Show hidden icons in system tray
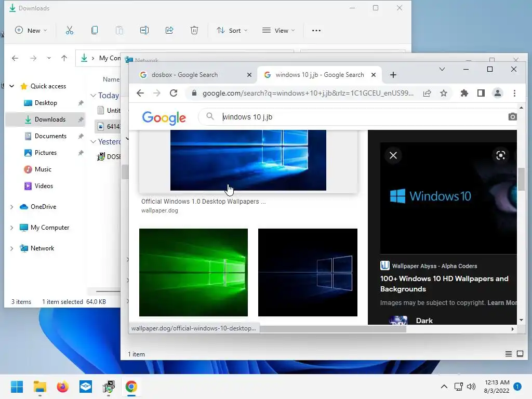This screenshot has width=532, height=399. click(444, 387)
